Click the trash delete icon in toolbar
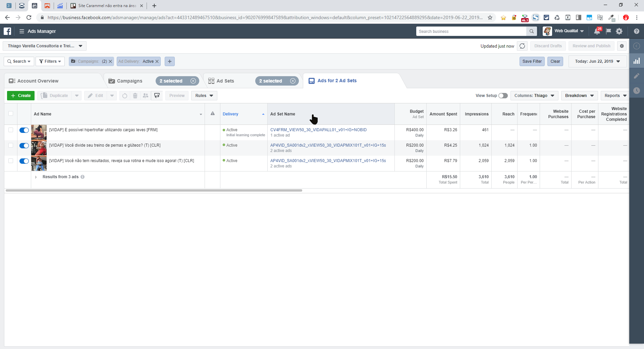The width and height of the screenshot is (644, 349). (135, 96)
